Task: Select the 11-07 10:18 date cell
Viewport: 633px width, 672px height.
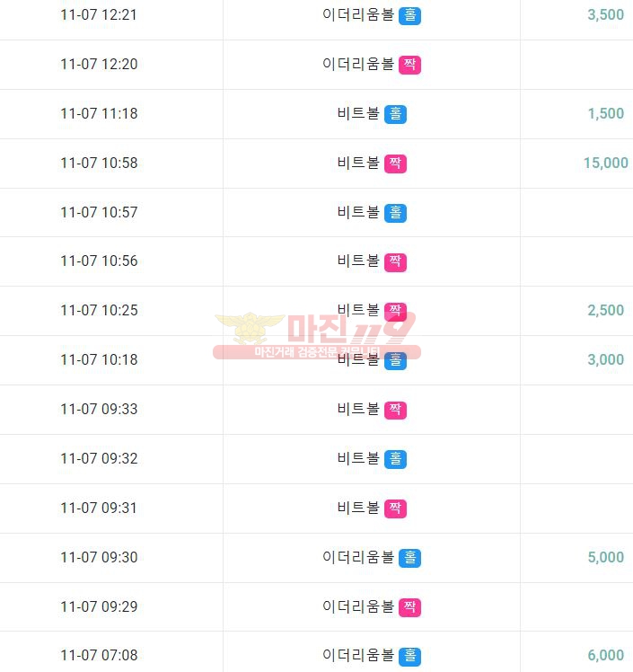Action: 99,359
